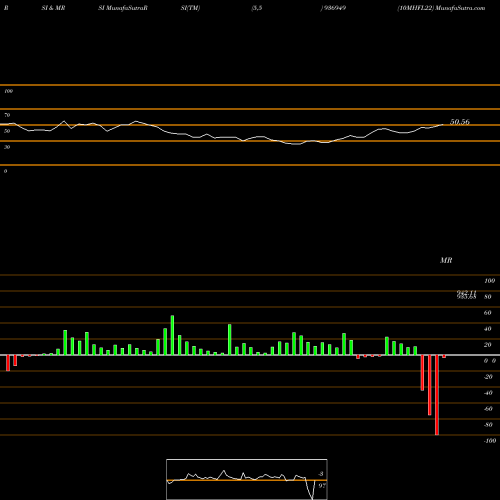Click the '97' value in mini chart

[x=322, y=486]
